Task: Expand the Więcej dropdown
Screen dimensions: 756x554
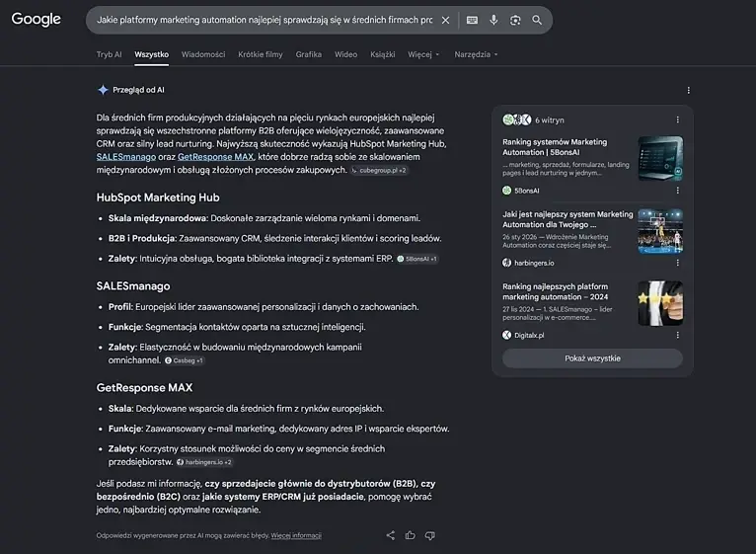Action: tap(423, 54)
